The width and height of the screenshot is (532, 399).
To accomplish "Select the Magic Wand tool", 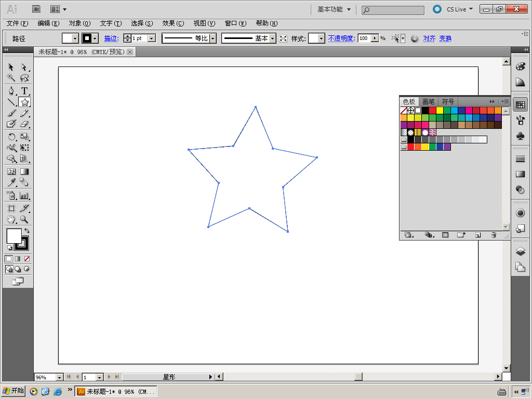I will coord(11,78).
